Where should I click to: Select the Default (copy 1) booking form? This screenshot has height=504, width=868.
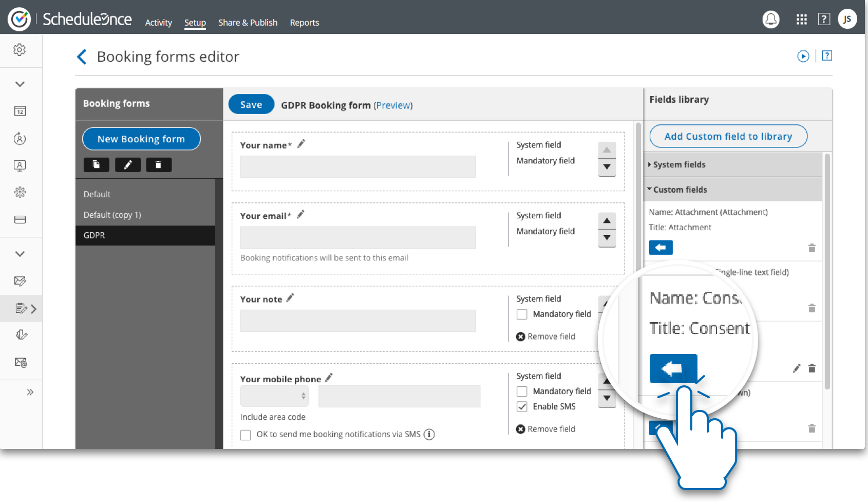pyautogui.click(x=112, y=215)
